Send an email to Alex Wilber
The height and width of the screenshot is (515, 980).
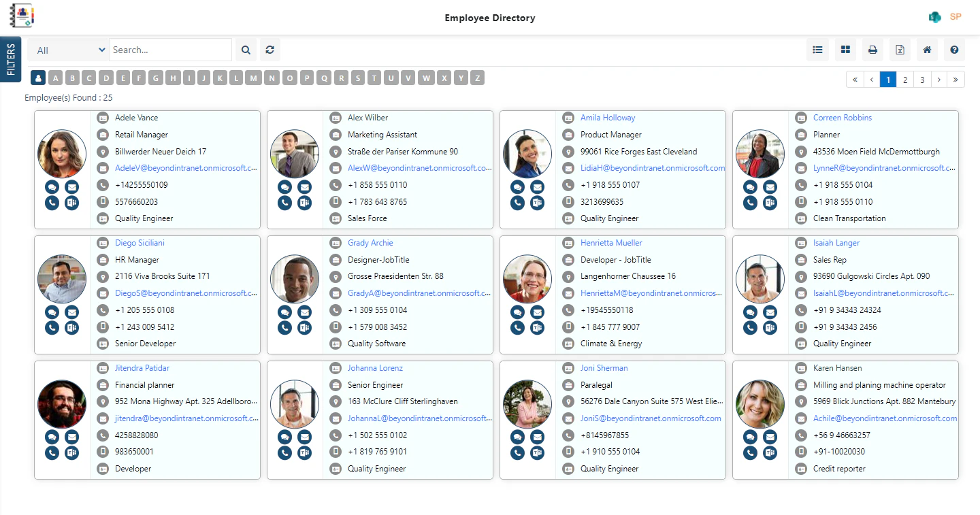tap(304, 186)
